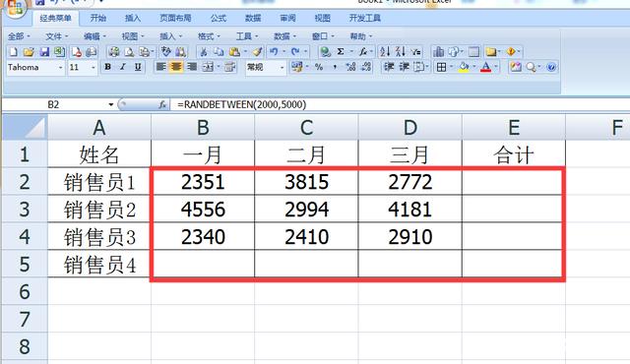Open the 帮助 menu

tap(361, 36)
